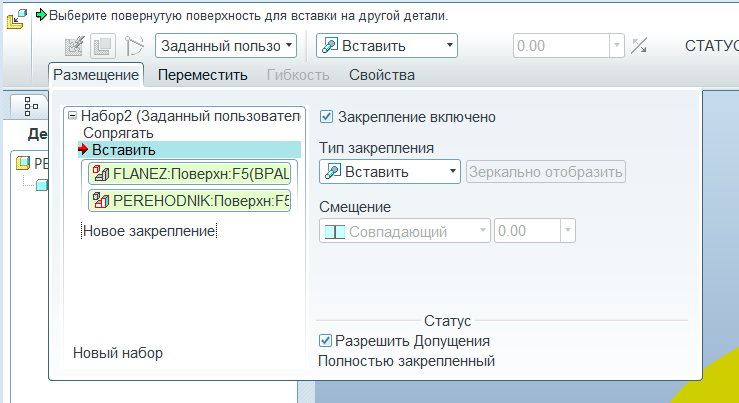
Task: Click the Смещение value field 0.00
Action: [527, 231]
